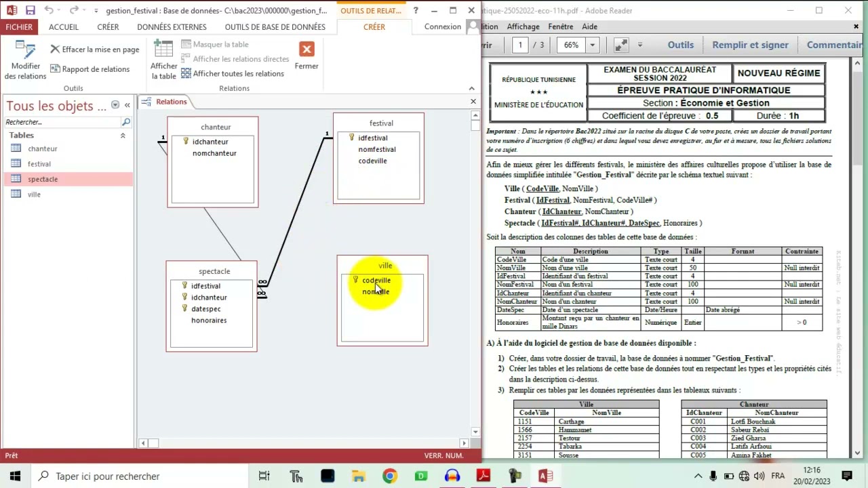Switch to the CRÉER tab next to ACCUEIL
This screenshot has height=488, width=868.
(x=108, y=27)
